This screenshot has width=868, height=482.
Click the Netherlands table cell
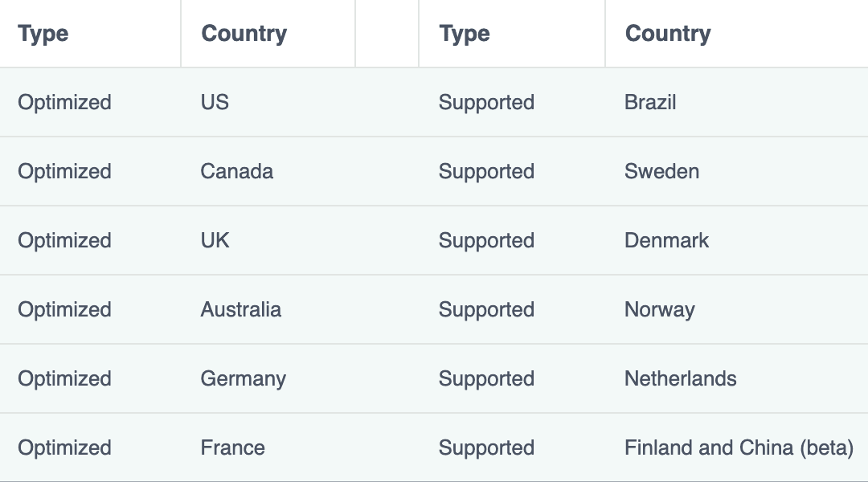(x=681, y=379)
